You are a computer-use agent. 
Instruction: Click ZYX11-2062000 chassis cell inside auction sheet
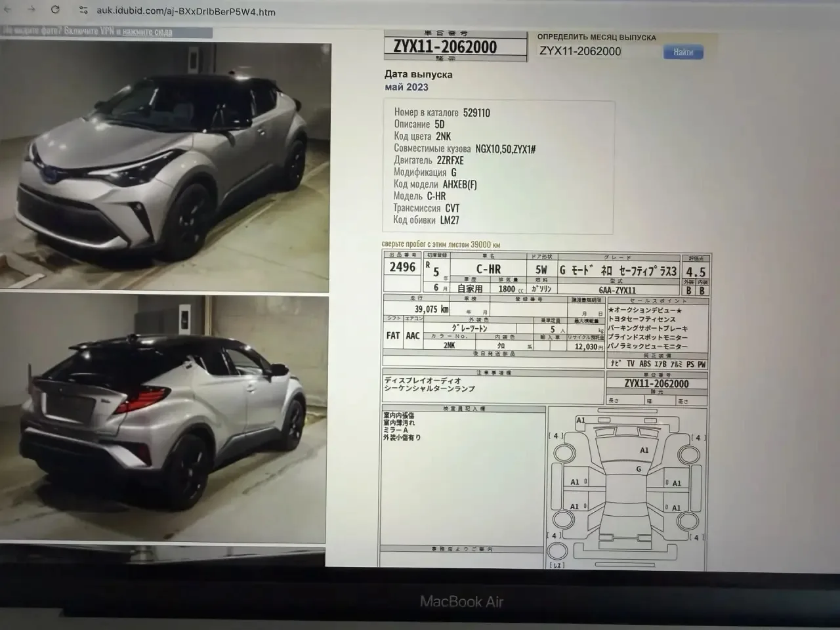tap(657, 384)
